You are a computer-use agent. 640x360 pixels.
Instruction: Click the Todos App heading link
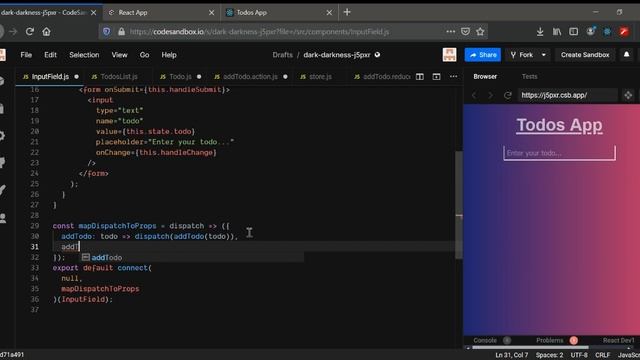point(559,125)
